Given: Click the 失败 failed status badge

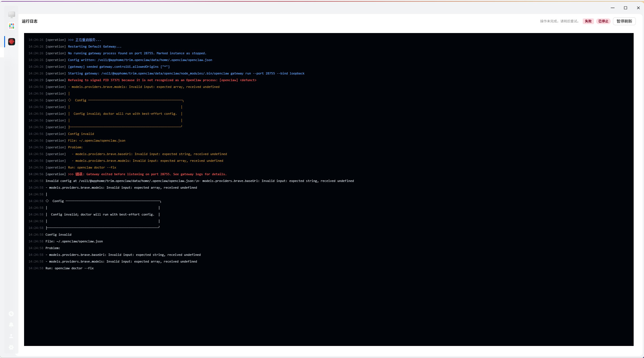Looking at the screenshot, I should [588, 21].
